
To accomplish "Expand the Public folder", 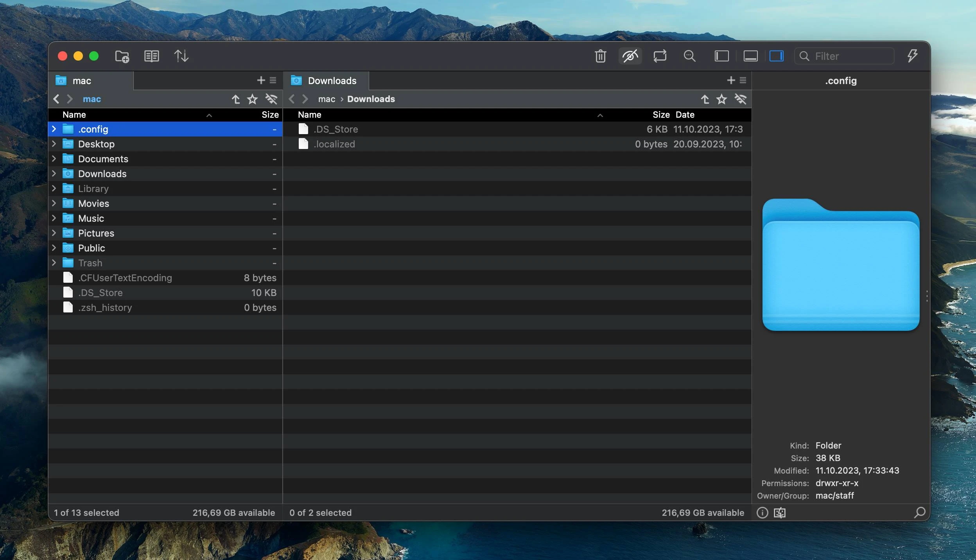I will coord(54,248).
